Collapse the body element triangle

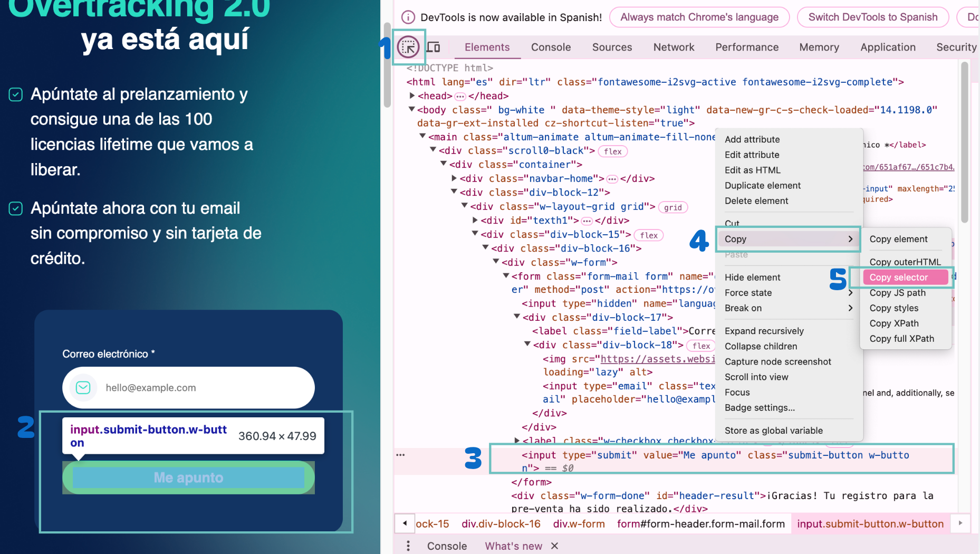point(412,109)
